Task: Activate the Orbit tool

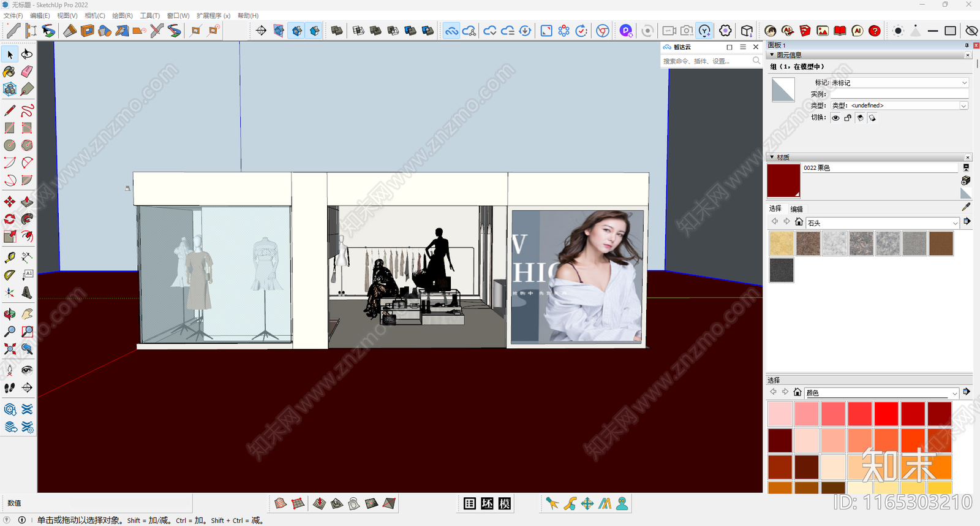Action: [10, 314]
